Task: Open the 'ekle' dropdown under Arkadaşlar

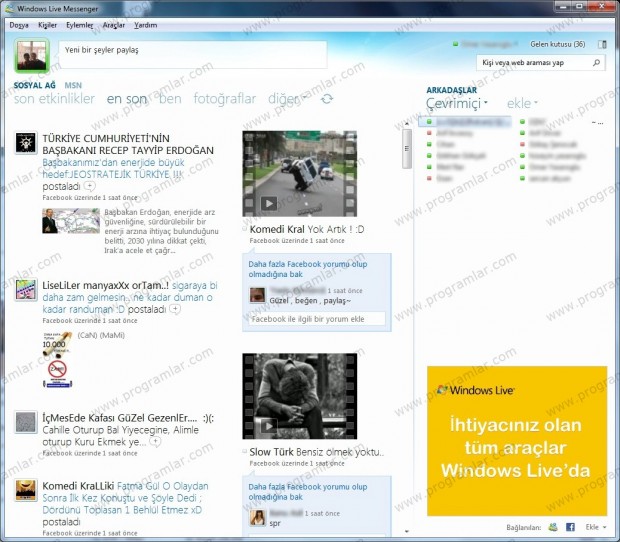Action: pos(522,103)
